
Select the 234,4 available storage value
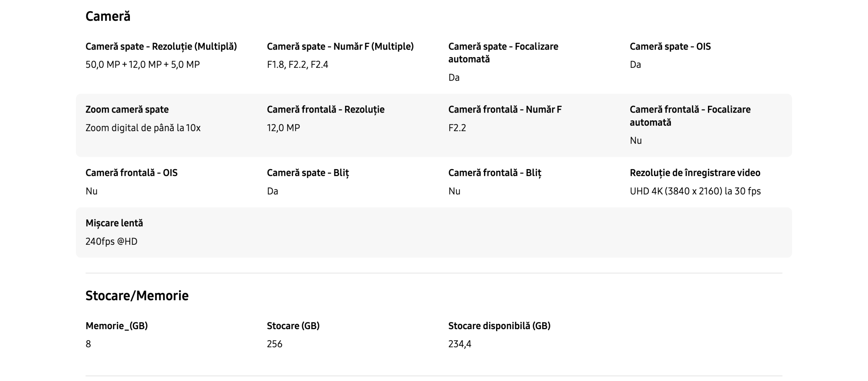coord(459,344)
